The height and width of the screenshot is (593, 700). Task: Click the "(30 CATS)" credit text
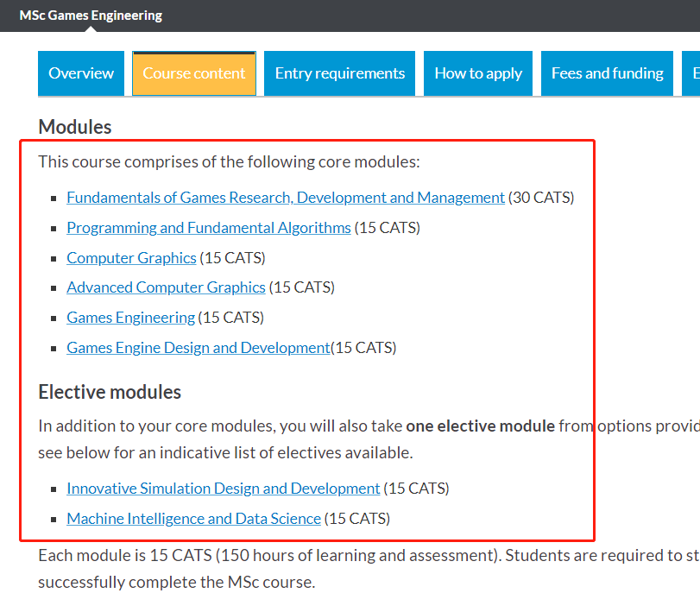tap(541, 198)
